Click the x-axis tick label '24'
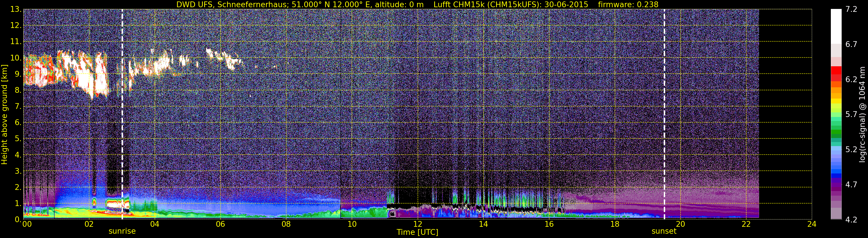This screenshot has height=238, width=868. (x=812, y=224)
